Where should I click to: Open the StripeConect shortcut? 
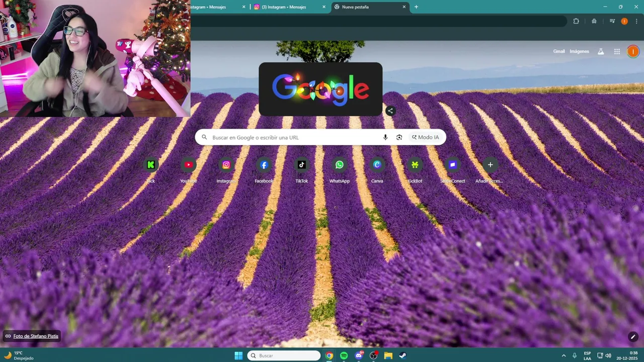452,165
